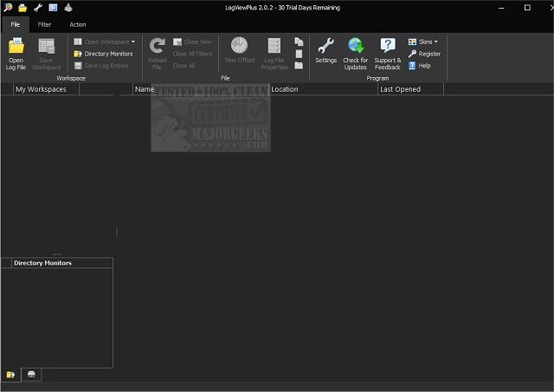
Task: Click Close All Filters
Action: pyautogui.click(x=192, y=54)
